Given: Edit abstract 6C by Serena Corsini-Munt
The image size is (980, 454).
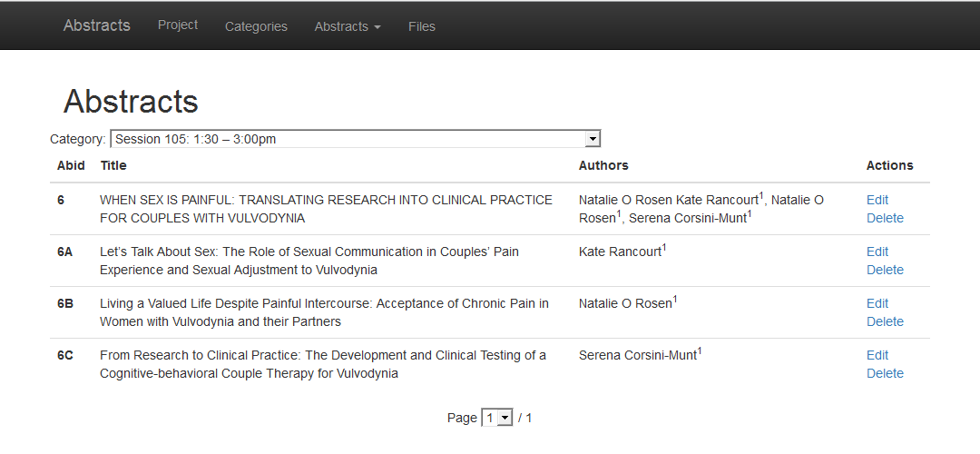Looking at the screenshot, I should pyautogui.click(x=877, y=355).
